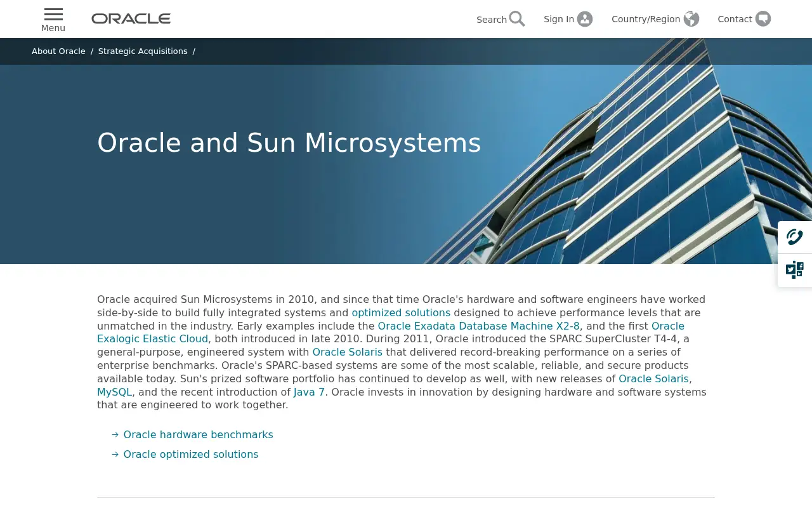Navigate to Strategic Acquisitions breadcrumb

click(x=143, y=51)
